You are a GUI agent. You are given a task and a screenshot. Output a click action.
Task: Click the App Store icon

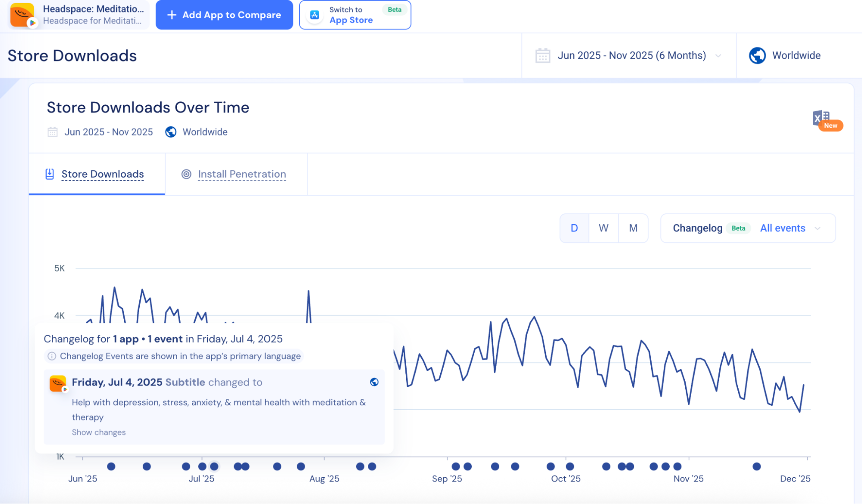tap(315, 15)
